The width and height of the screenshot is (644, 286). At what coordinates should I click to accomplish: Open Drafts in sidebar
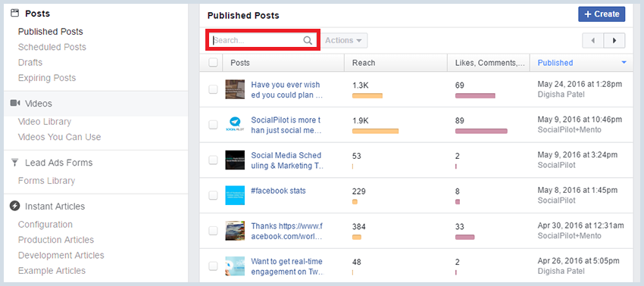click(30, 62)
